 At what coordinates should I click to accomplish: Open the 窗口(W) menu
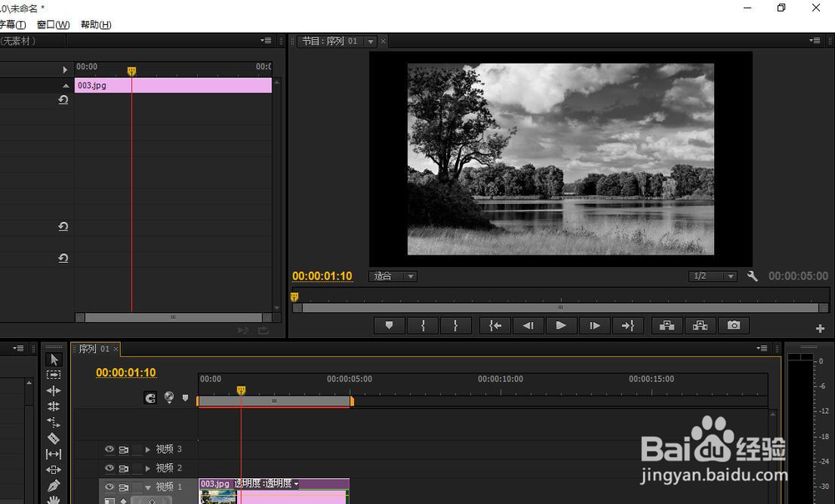[x=53, y=24]
